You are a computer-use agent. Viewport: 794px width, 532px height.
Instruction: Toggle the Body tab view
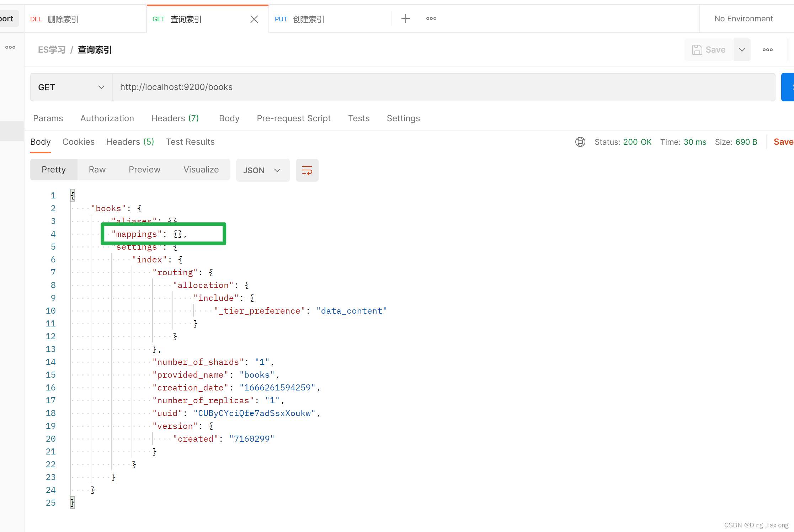click(x=40, y=142)
